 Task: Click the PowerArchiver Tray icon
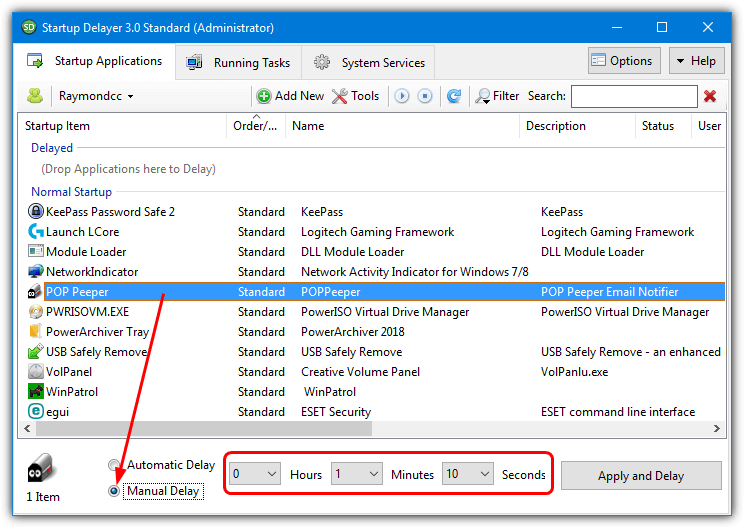click(x=36, y=331)
